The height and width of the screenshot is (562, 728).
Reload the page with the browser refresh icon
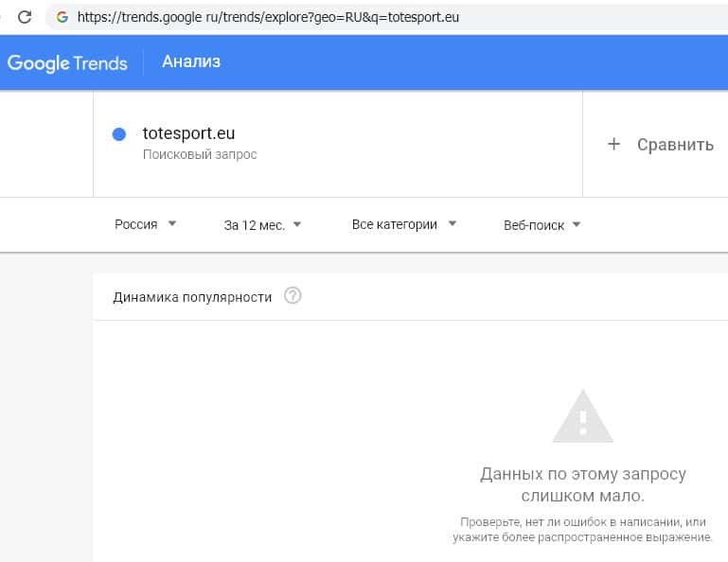tap(26, 17)
